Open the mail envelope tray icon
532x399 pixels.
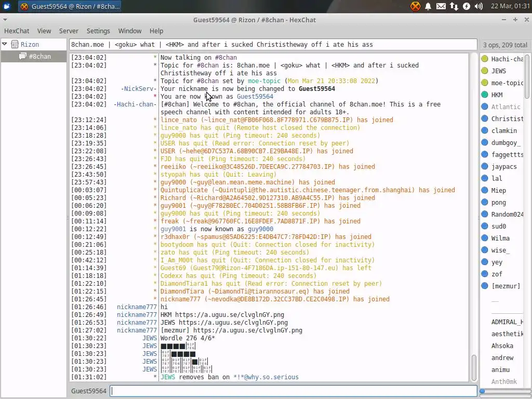(441, 6)
